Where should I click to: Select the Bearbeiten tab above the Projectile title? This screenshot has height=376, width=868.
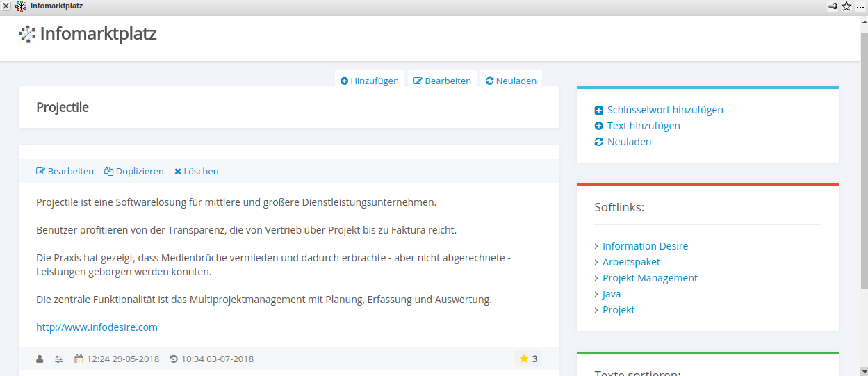click(442, 81)
